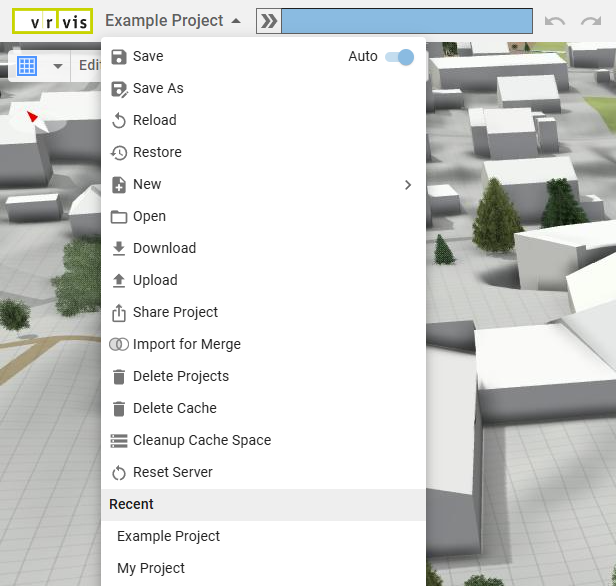
Task: Click the New file plus icon
Action: click(119, 185)
